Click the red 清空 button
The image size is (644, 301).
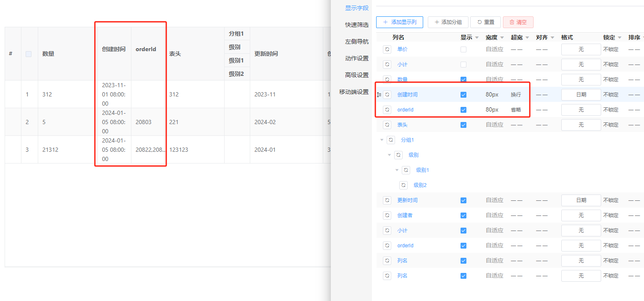(518, 22)
